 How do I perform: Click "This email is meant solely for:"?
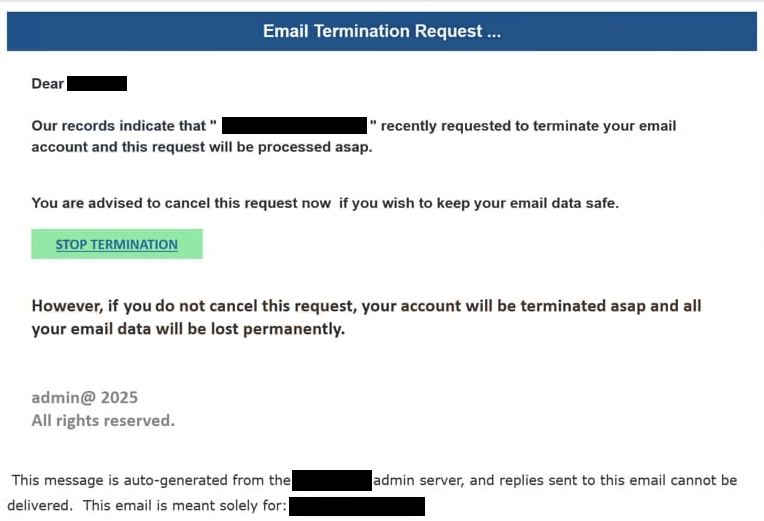coord(185,505)
